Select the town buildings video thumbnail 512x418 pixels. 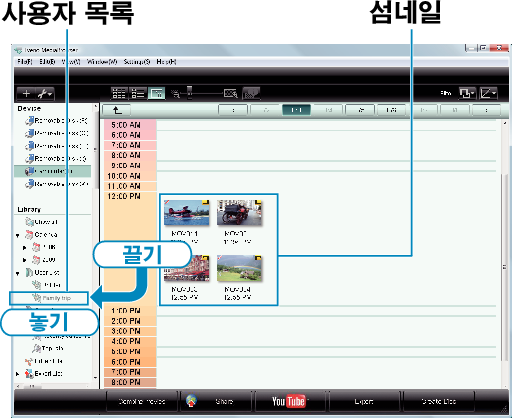187,268
